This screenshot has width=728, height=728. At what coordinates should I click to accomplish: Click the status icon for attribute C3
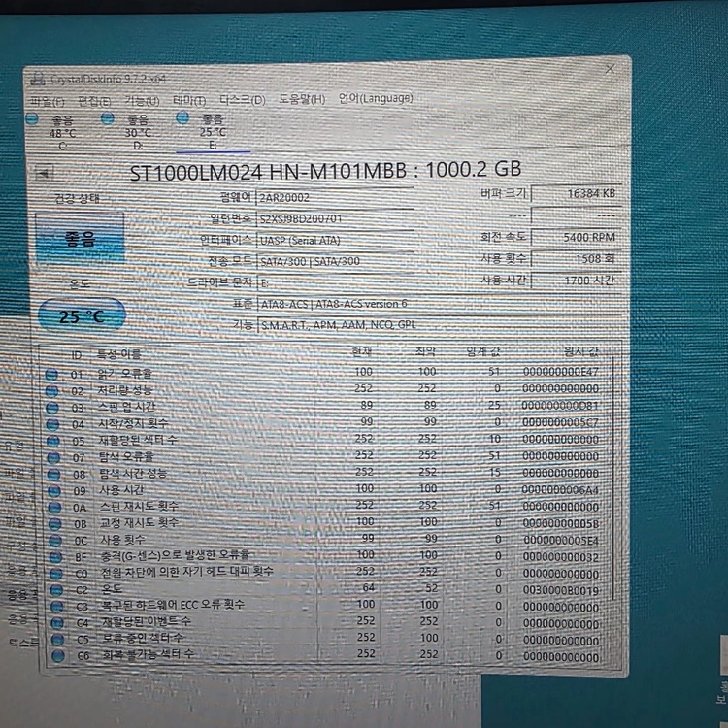tap(57, 607)
